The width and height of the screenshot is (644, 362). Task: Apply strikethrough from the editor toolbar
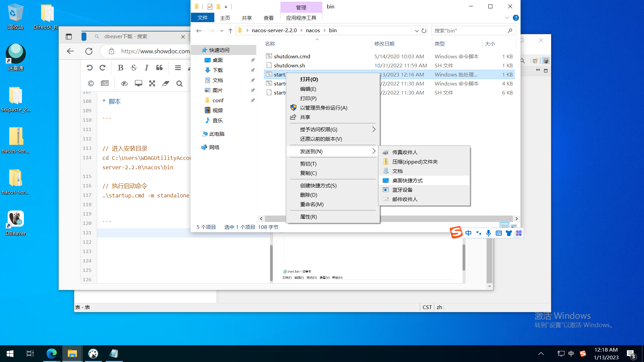click(x=134, y=68)
